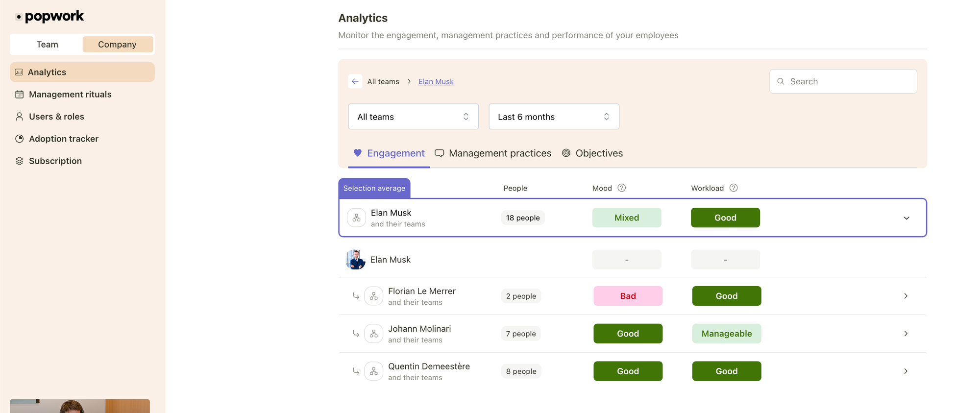Open Users & roles in sidebar

[x=56, y=117]
